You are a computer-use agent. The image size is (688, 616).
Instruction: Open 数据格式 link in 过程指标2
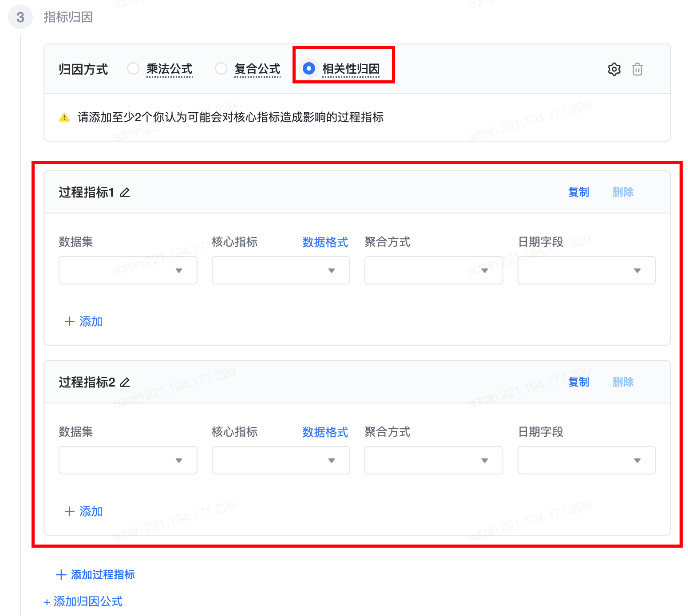click(x=325, y=432)
